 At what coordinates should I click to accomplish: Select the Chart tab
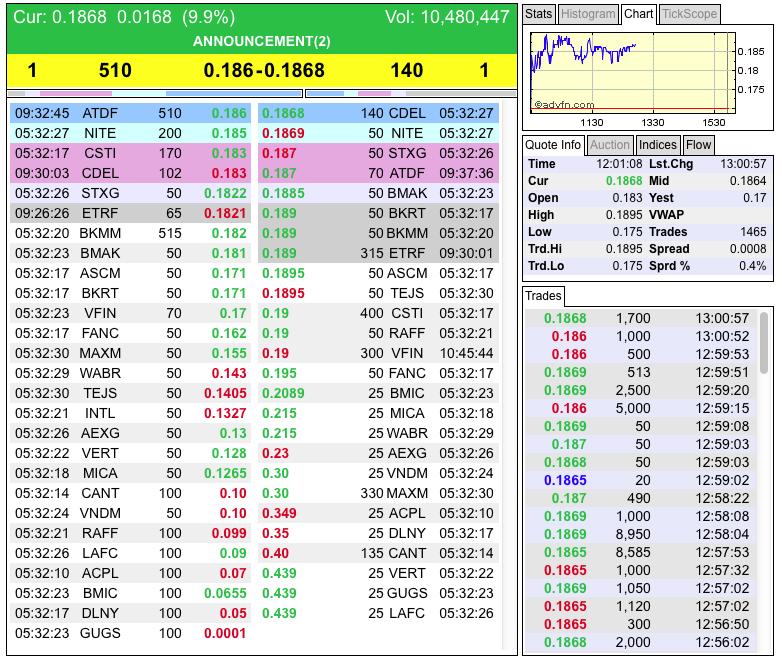tap(638, 14)
